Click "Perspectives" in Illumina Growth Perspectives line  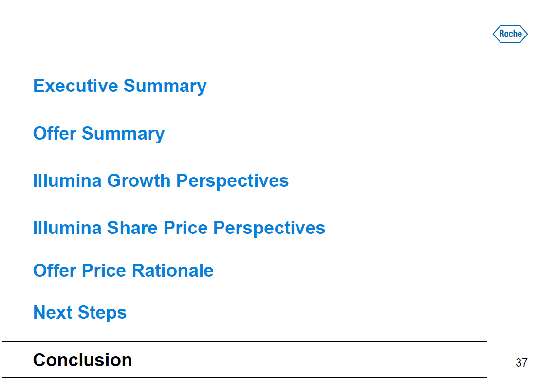coord(232,181)
